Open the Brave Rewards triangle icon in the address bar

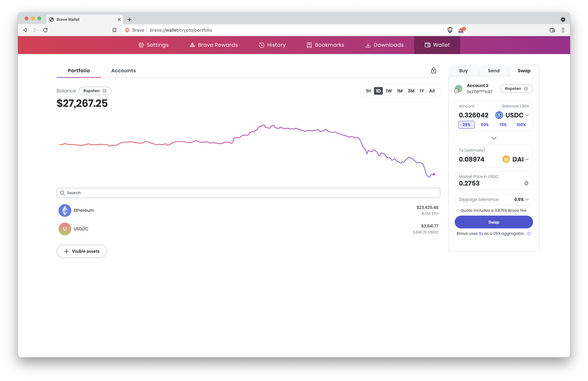click(x=461, y=30)
